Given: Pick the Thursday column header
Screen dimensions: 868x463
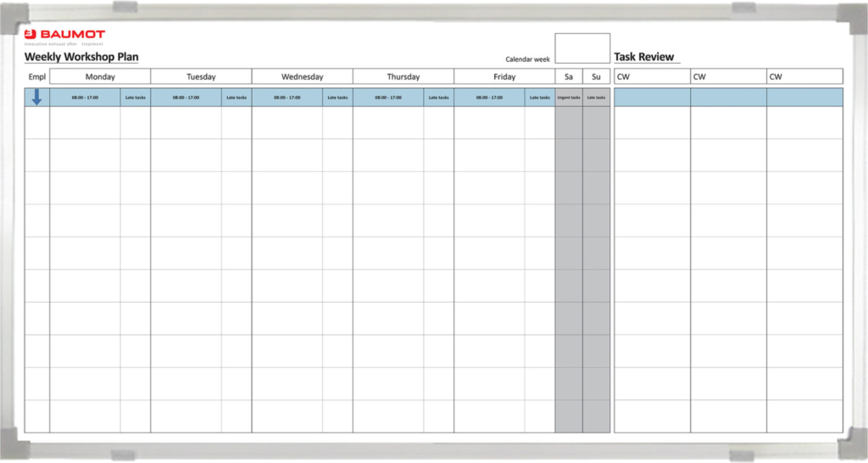Looking at the screenshot, I should tap(403, 77).
